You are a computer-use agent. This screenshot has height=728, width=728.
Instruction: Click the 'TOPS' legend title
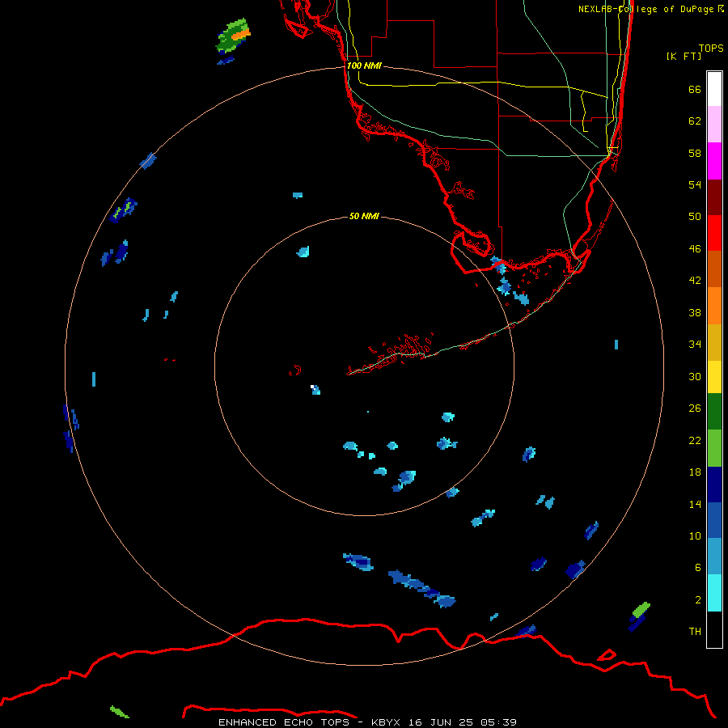(711, 48)
